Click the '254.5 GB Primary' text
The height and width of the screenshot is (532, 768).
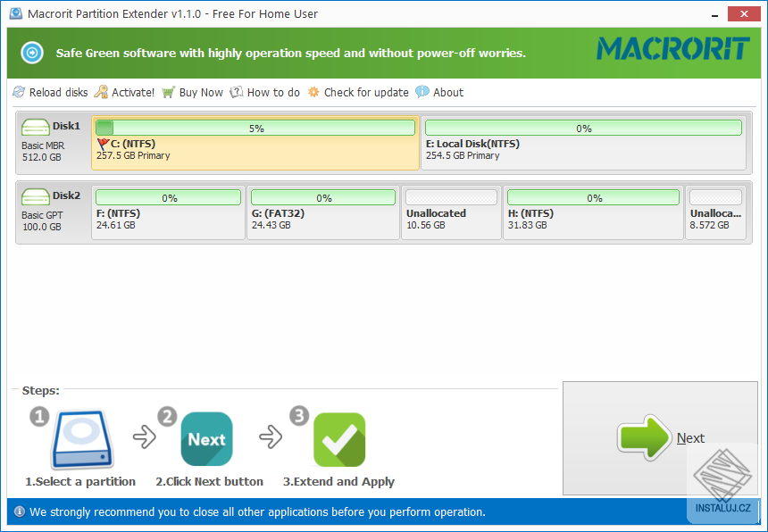click(463, 155)
